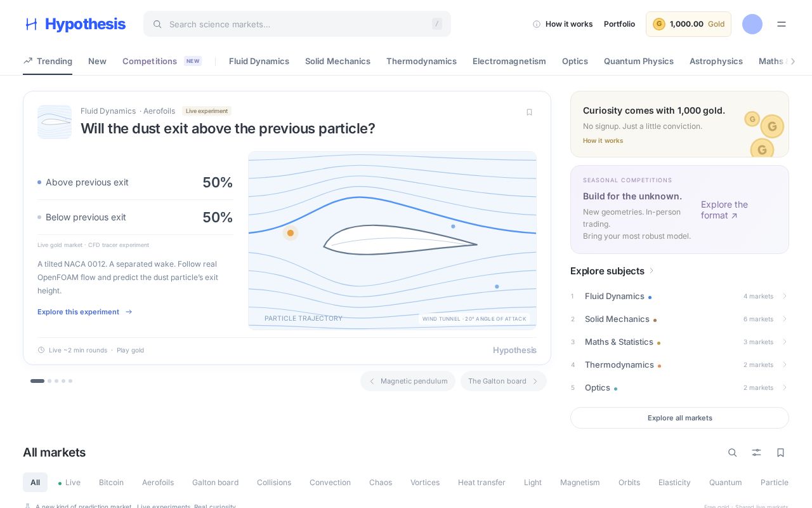Open the Thermodynamics subject row chevron
The image size is (812, 508).
(784, 364)
